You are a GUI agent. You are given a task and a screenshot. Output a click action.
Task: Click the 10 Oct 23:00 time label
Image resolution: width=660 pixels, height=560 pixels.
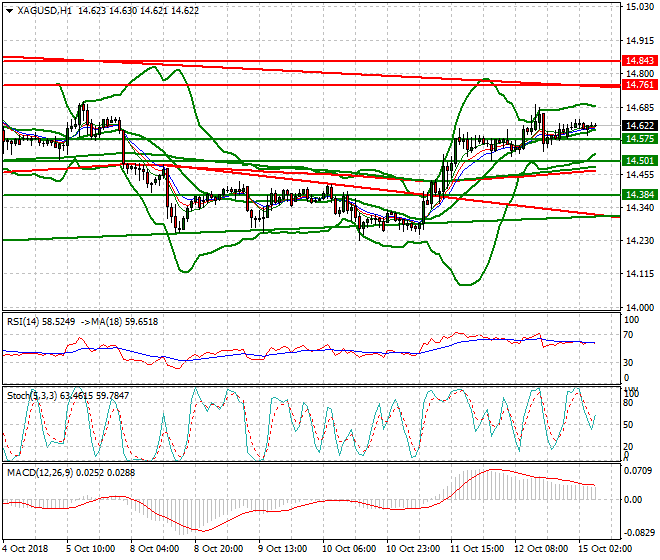click(x=413, y=549)
